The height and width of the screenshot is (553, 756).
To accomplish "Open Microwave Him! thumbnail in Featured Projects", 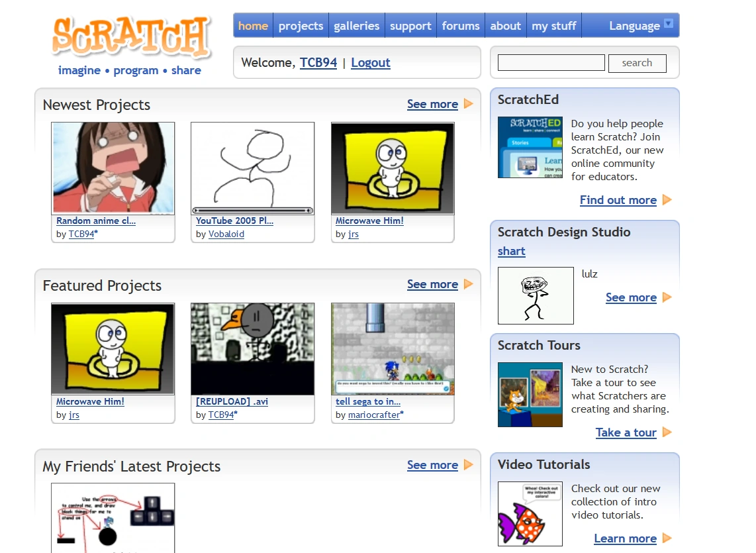I will click(113, 349).
